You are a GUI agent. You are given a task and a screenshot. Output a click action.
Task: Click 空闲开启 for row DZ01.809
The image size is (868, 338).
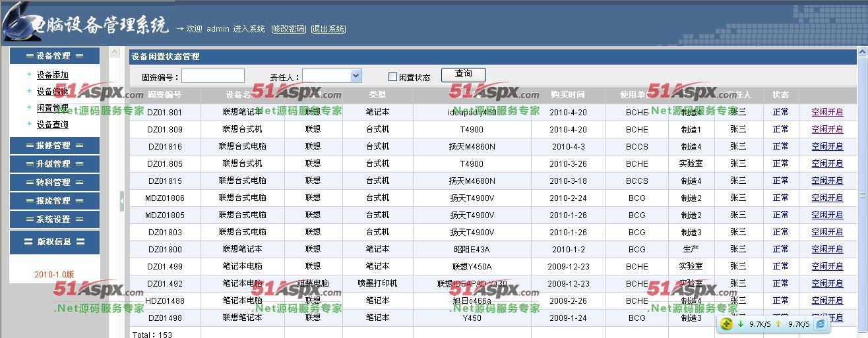tap(827, 129)
